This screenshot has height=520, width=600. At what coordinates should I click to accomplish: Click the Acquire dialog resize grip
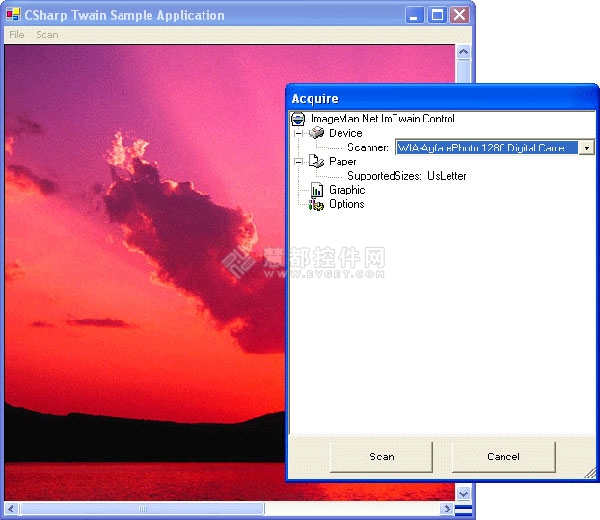tap(590, 473)
